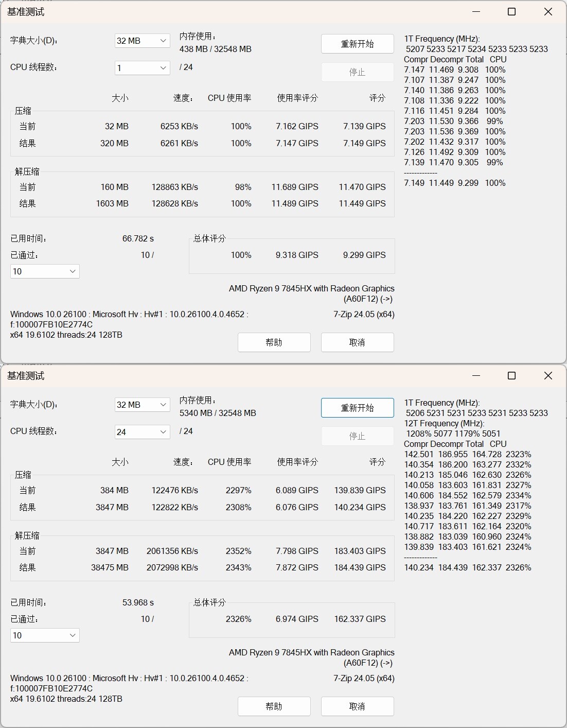
Task: Close the bottom benchmark window
Action: (x=548, y=375)
